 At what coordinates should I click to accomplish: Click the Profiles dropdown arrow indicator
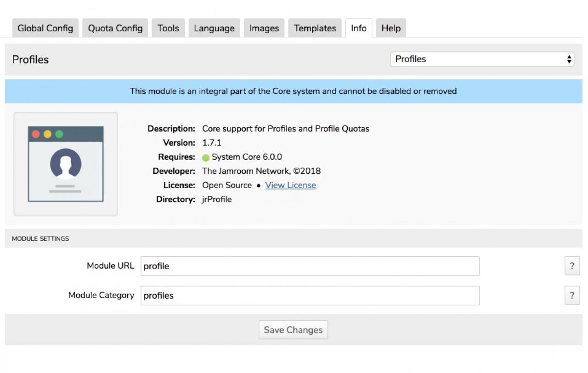coord(569,59)
